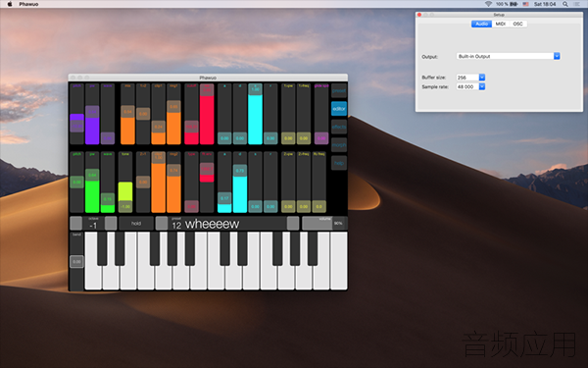Switch to the OSC tab
This screenshot has width=588, height=368.
pos(517,24)
